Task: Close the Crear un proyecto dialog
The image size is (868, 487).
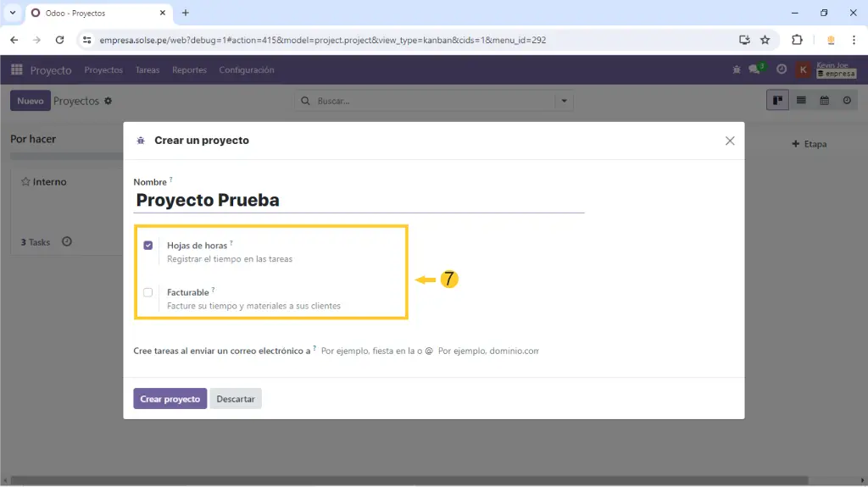Action: pos(730,141)
